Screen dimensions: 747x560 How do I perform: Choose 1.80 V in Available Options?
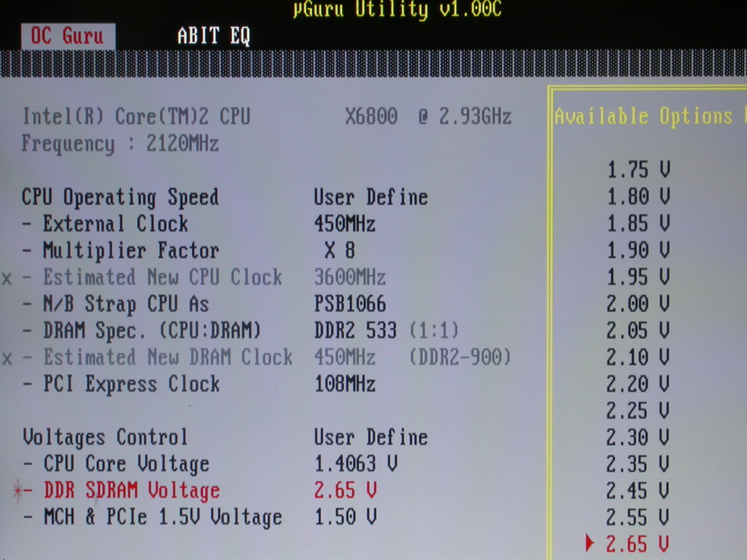click(638, 197)
